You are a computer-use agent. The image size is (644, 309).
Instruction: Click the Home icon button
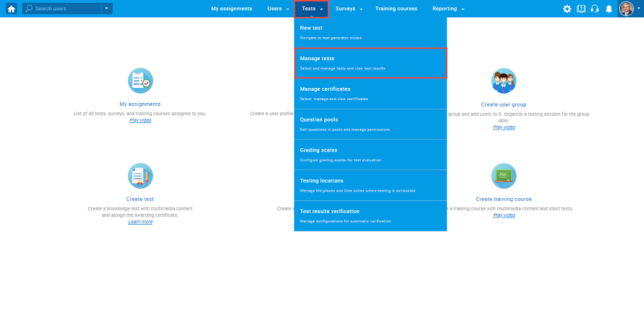(x=11, y=9)
